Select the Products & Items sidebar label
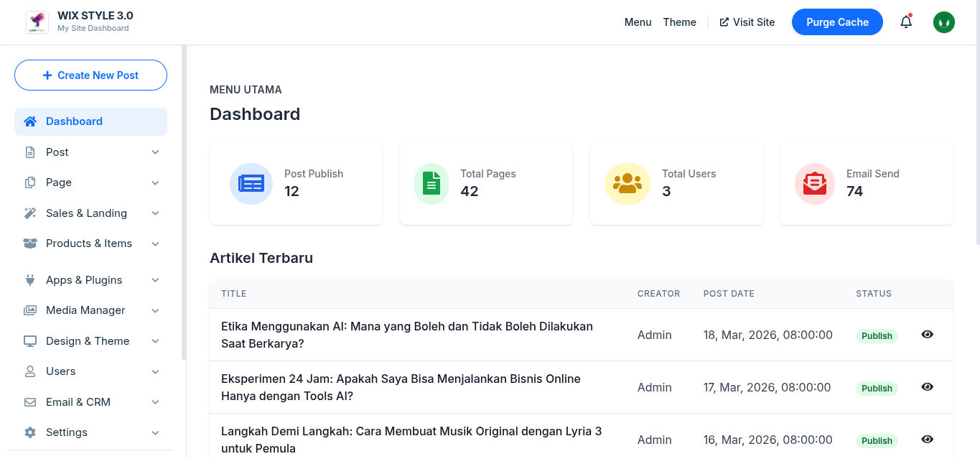This screenshot has width=980, height=459. tap(89, 244)
